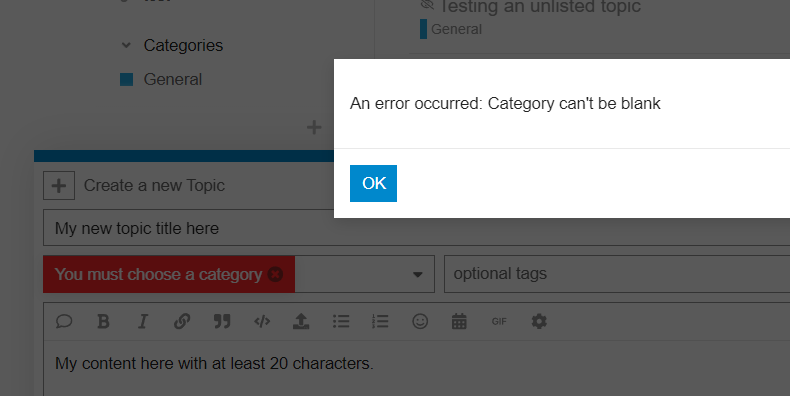Insert a numbered list

[x=380, y=321]
